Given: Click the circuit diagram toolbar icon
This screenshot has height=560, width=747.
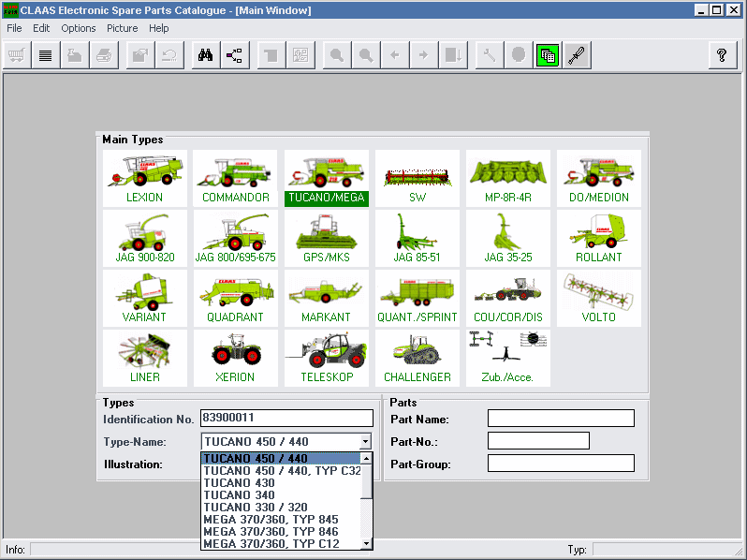Looking at the screenshot, I should pyautogui.click(x=300, y=55).
